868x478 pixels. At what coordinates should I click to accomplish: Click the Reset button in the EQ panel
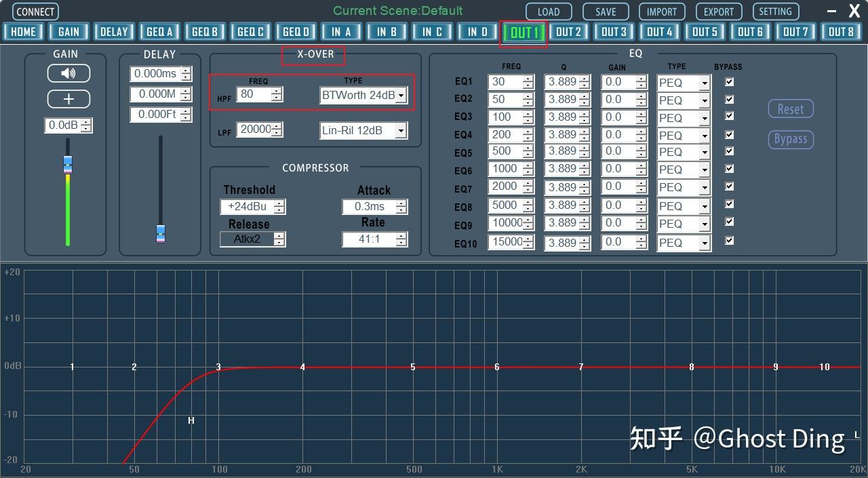coord(790,108)
